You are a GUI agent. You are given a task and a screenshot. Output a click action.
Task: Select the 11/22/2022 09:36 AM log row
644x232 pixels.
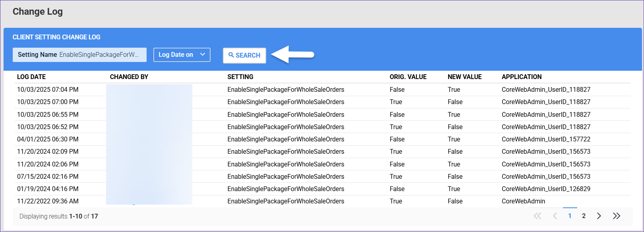48,201
